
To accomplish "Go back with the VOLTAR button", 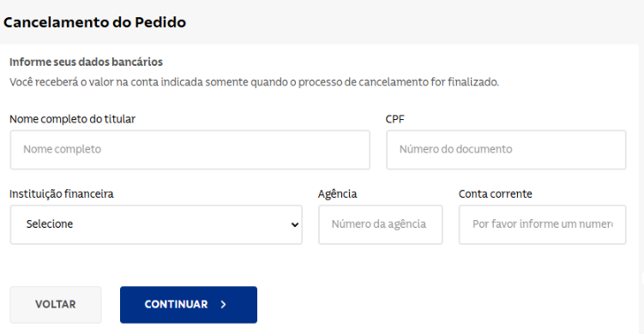I will click(56, 305).
